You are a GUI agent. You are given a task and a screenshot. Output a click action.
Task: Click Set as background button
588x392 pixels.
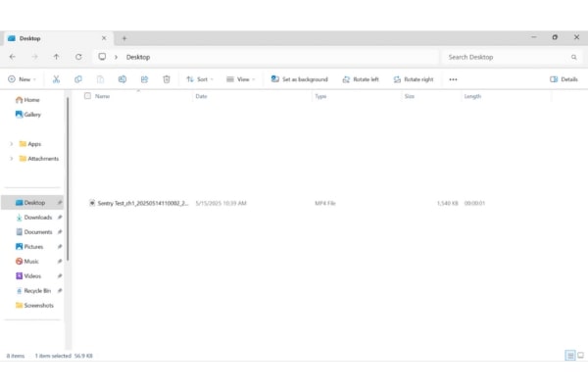[x=299, y=79]
